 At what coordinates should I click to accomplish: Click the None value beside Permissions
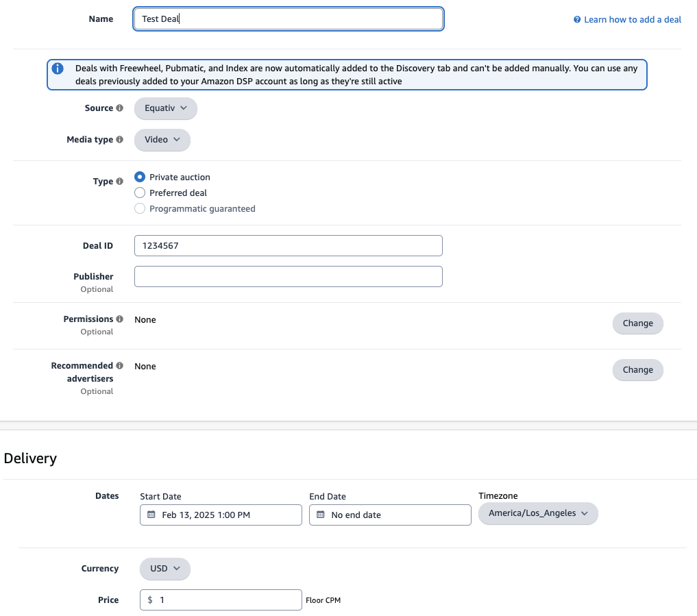[145, 319]
